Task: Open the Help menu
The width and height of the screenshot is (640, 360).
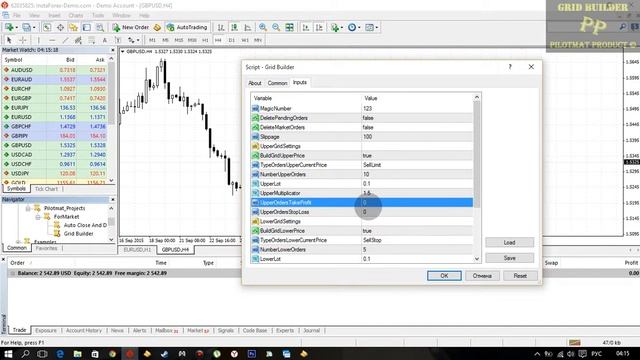Action: pos(144,15)
